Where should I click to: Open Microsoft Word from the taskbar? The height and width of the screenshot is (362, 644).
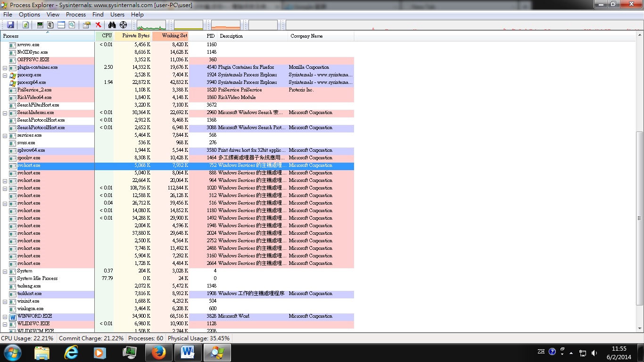(188, 352)
